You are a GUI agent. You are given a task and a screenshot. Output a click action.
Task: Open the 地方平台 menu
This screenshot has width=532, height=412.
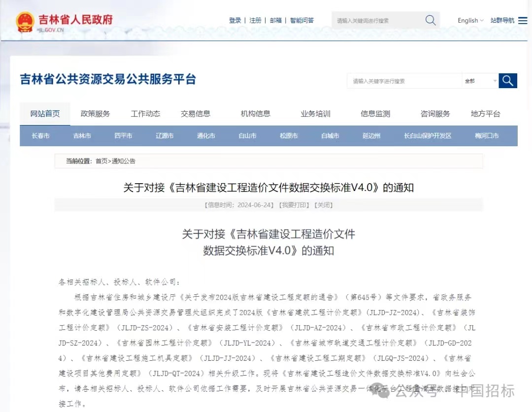click(486, 114)
